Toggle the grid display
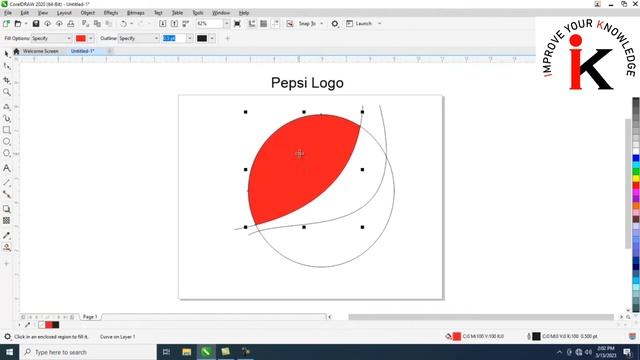 point(264,24)
